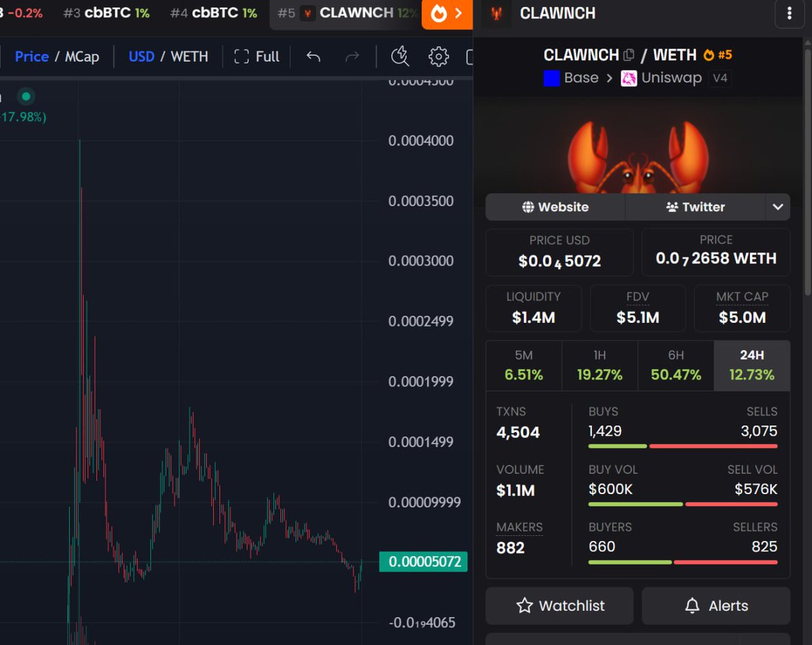The image size is (812, 645).
Task: Select the 5M timeframe tab
Action: tap(524, 366)
